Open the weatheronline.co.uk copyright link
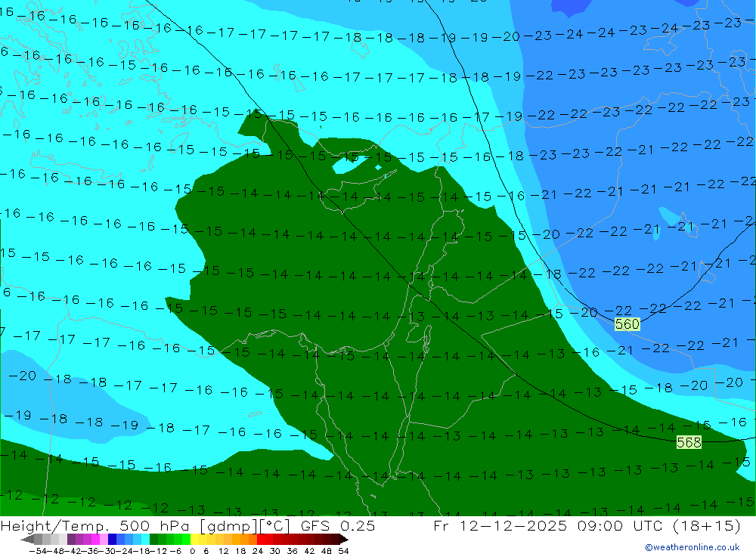The width and height of the screenshot is (756, 554). coord(692,547)
